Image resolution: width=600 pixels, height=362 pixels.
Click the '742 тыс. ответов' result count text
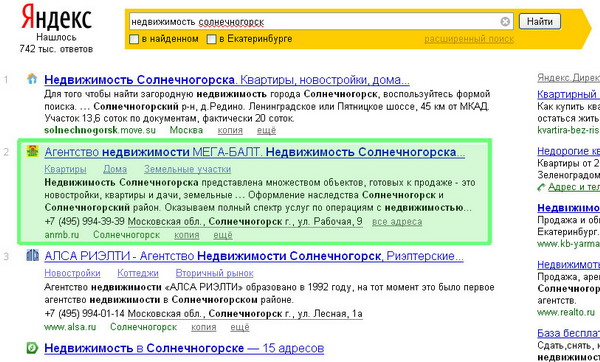pyautogui.click(x=56, y=49)
